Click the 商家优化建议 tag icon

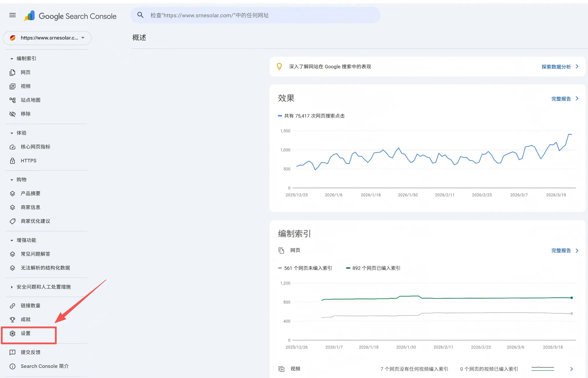tap(12, 221)
